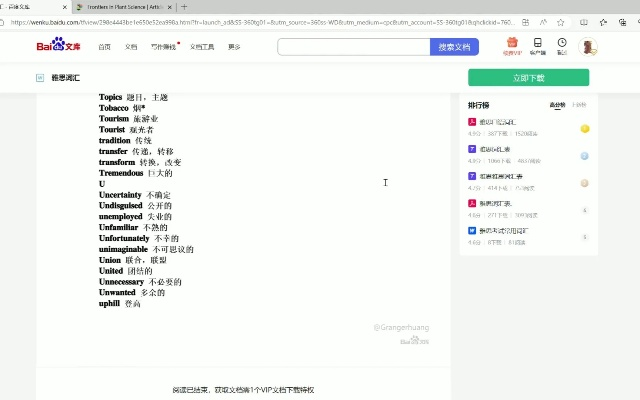This screenshot has height=400, width=640.
Task: Open the 首页 navigation item
Action: click(x=104, y=47)
